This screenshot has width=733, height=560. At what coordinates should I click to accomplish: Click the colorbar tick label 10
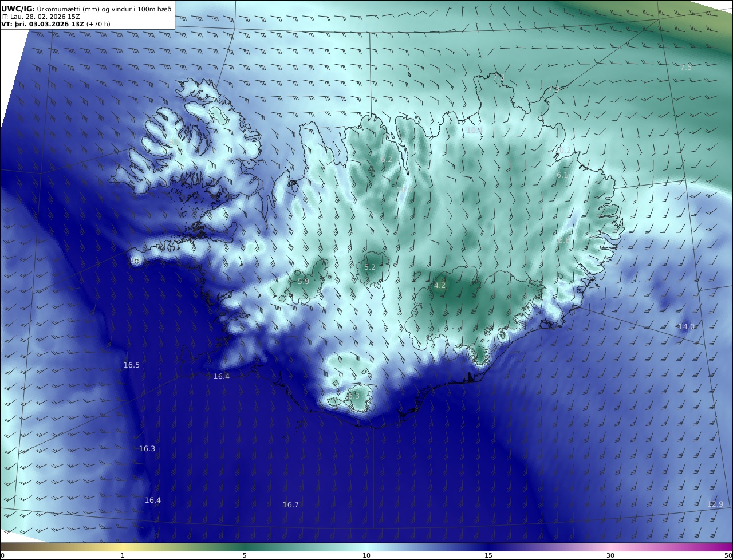pos(366,555)
